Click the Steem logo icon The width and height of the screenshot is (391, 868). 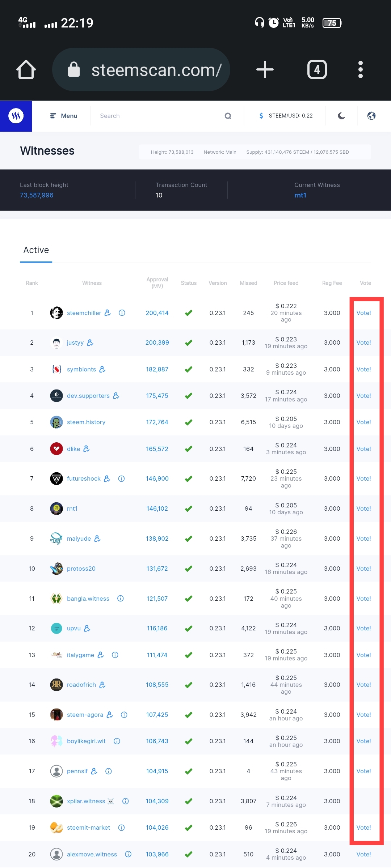click(16, 116)
